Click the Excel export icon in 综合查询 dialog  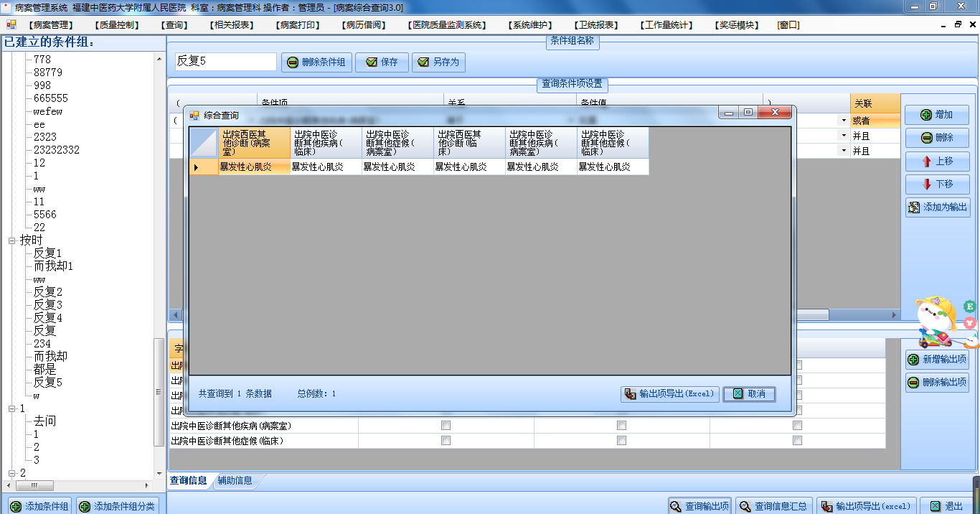(x=630, y=394)
